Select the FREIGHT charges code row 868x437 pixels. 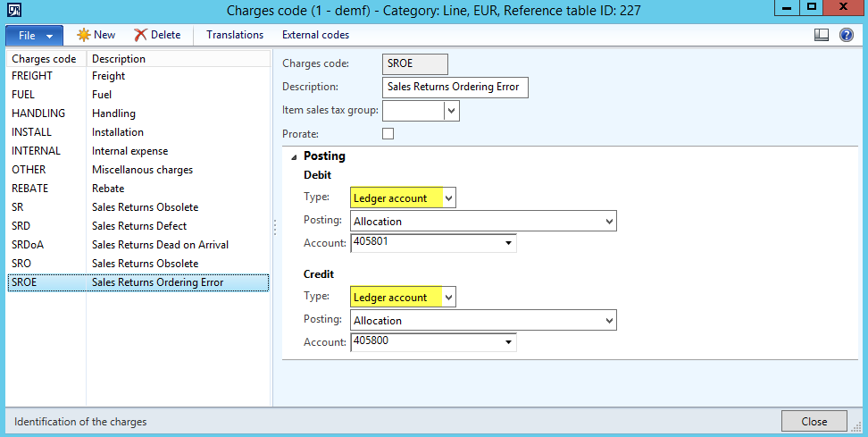[x=32, y=76]
